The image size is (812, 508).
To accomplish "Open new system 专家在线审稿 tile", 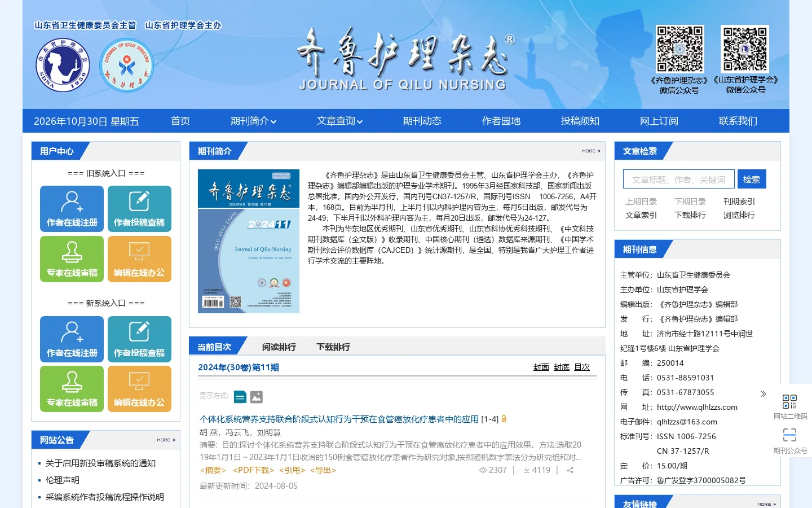I will point(72,389).
